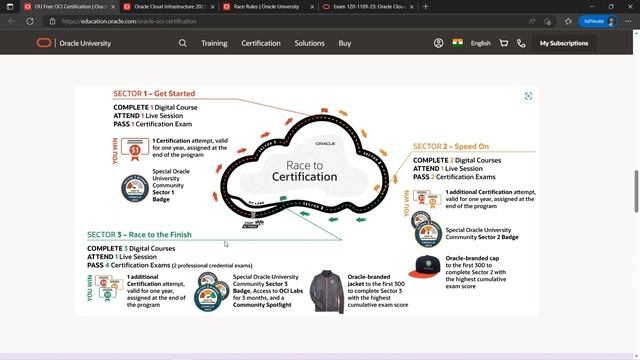Click the Sector 1 certificate award image
The width and height of the screenshot is (640, 360).
(135, 150)
